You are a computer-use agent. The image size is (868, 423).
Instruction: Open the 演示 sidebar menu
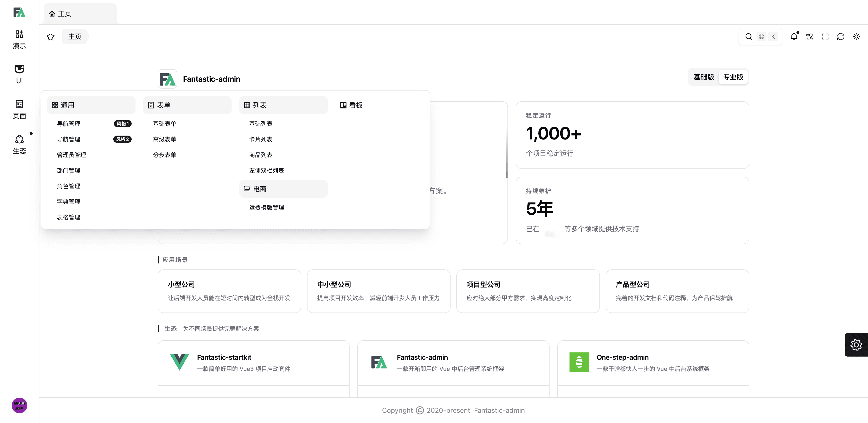pyautogui.click(x=19, y=39)
